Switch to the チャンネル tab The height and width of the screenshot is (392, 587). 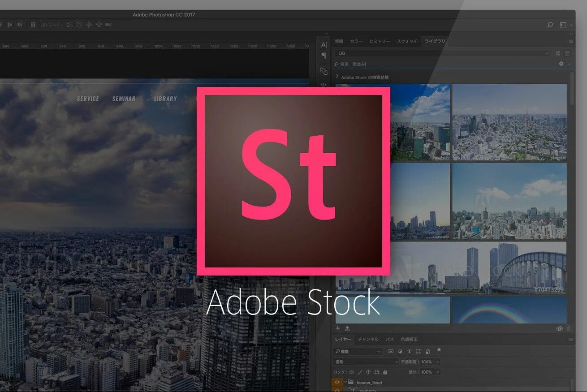[368, 340]
